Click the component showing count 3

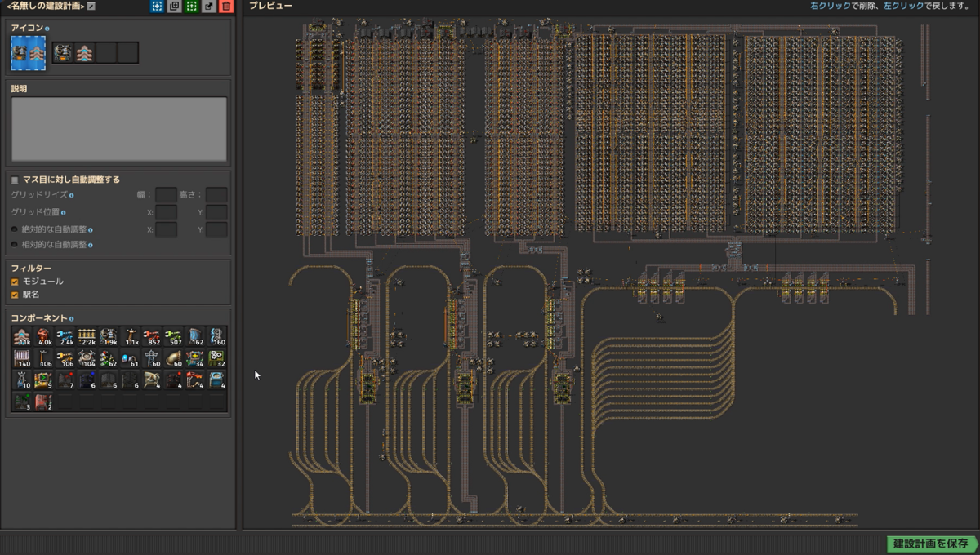pyautogui.click(x=22, y=402)
